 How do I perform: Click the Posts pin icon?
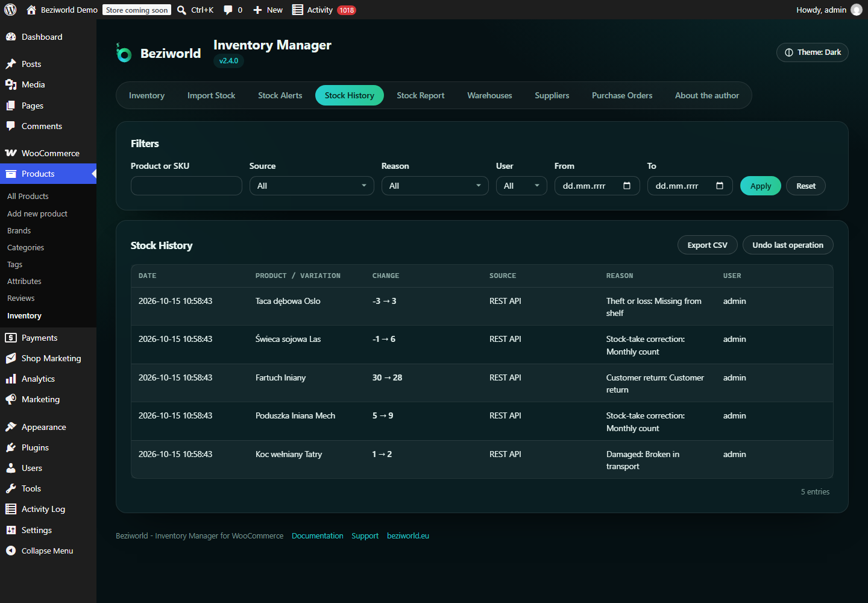tap(11, 64)
